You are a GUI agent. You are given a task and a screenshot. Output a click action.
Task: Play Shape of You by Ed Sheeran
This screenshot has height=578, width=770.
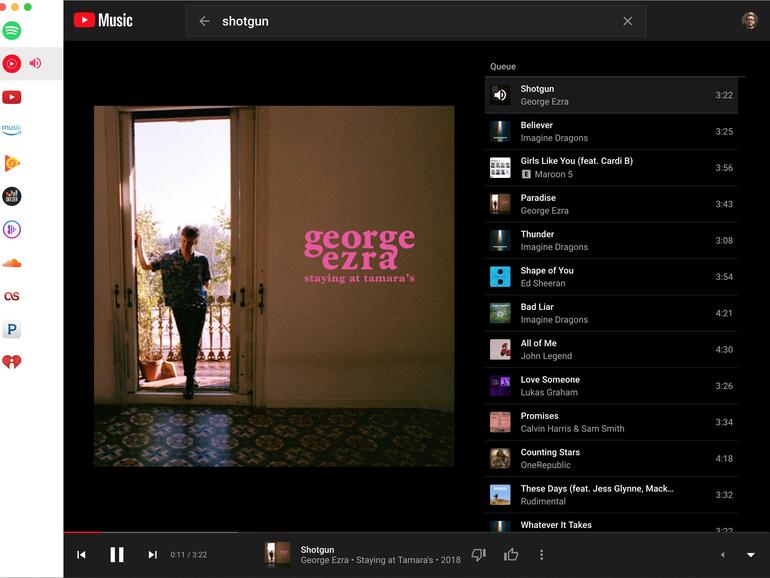point(611,277)
